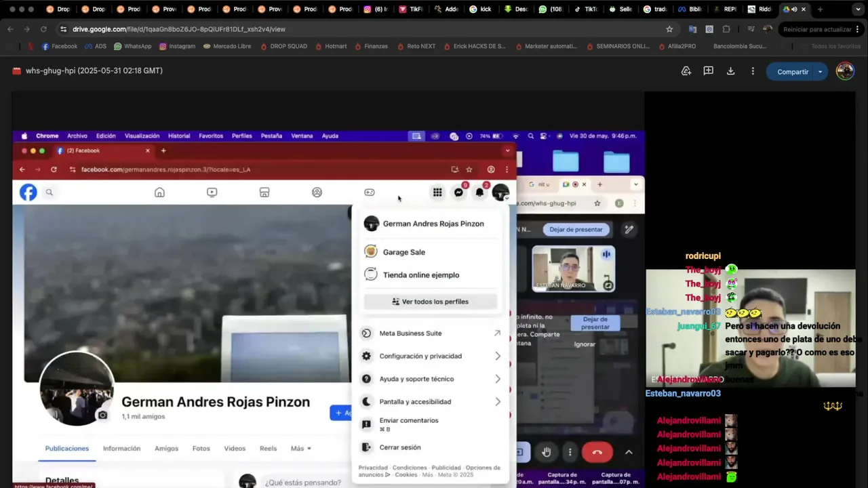Open Mercado Libre bookmark
Viewport: 868px width, 488px height.
point(226,46)
